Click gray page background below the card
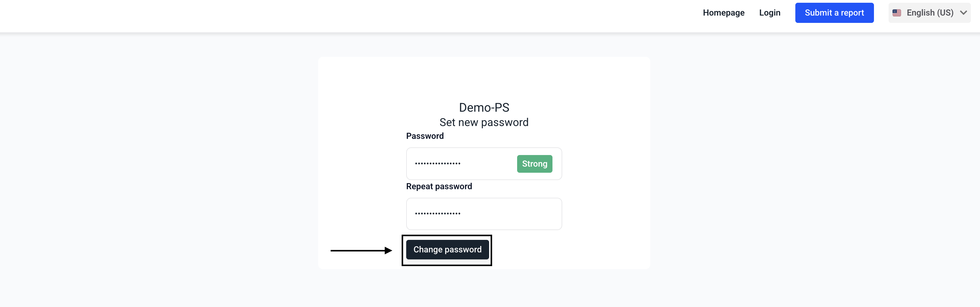Screen dimensions: 980x307 coord(484,290)
